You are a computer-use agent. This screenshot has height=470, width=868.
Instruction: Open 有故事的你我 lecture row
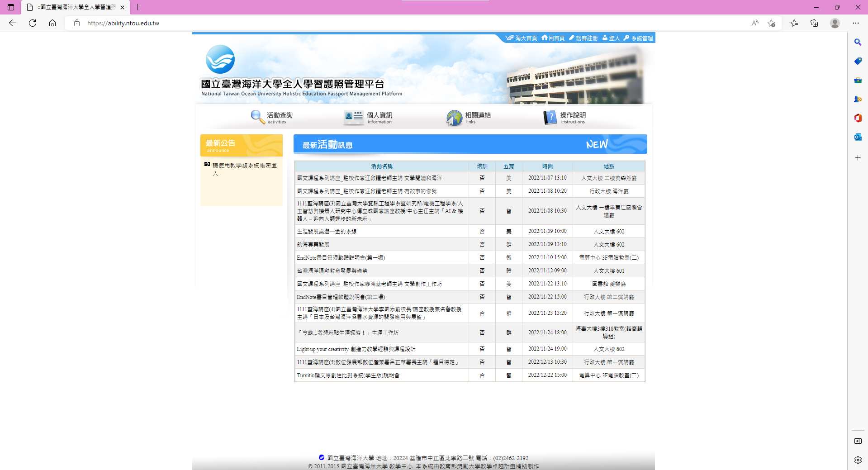(x=367, y=191)
